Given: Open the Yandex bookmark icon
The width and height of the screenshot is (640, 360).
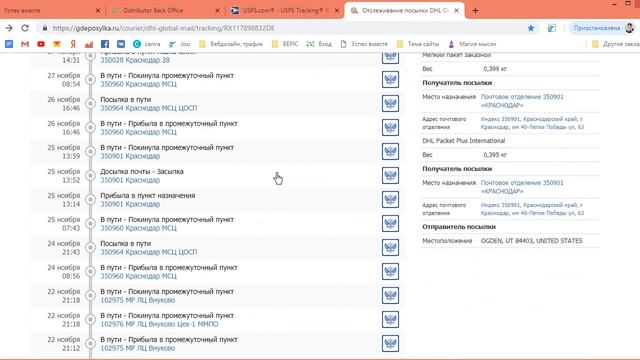Looking at the screenshot, I should click(73, 44).
